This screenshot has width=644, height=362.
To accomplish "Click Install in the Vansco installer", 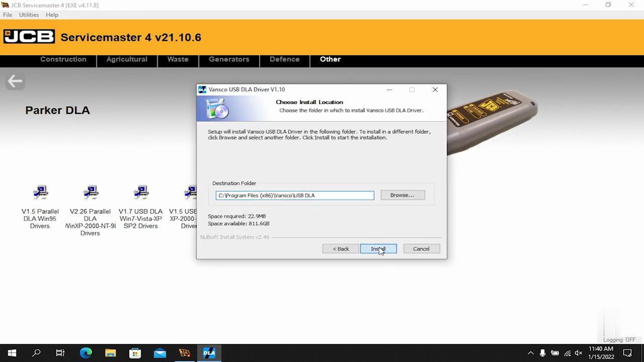I will tap(378, 249).
